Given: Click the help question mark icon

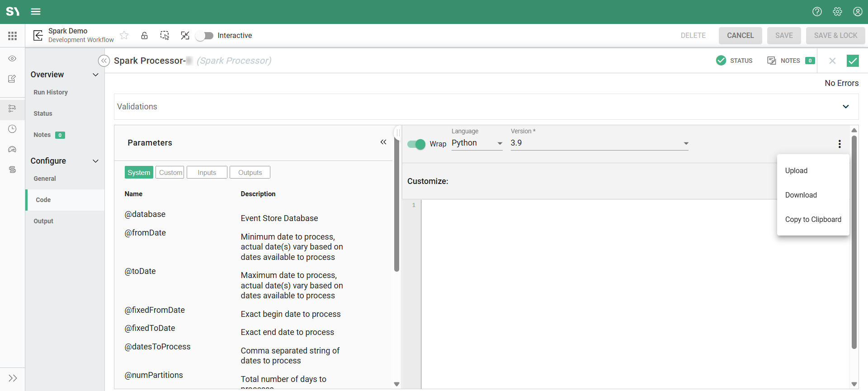Looking at the screenshot, I should [x=817, y=12].
